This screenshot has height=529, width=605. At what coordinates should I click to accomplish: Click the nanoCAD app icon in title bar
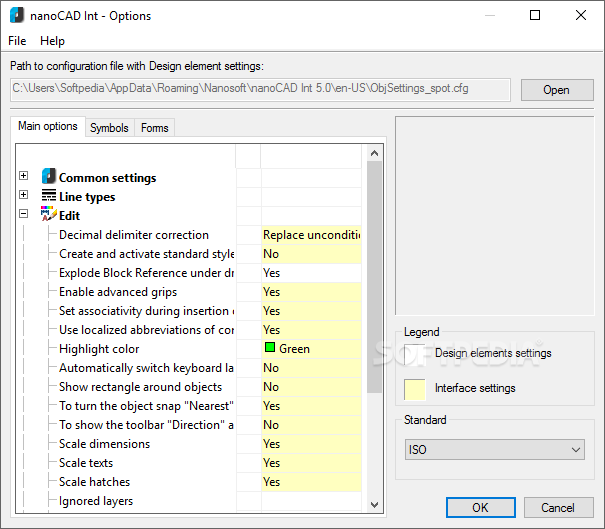pos(17,15)
